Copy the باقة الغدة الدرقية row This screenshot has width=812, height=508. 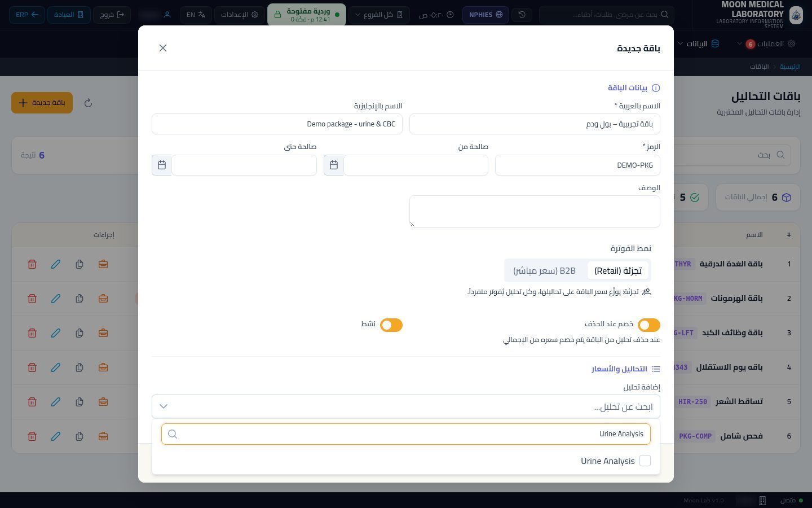(80, 264)
